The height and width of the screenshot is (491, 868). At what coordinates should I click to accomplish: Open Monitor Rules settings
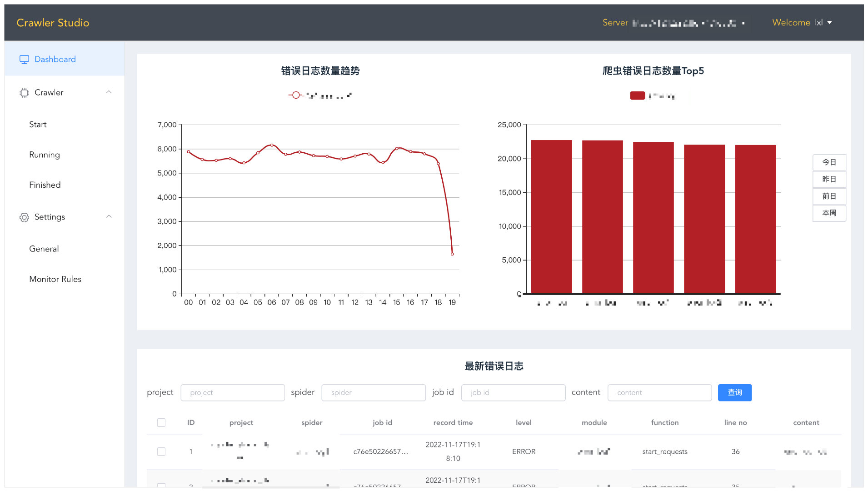(55, 279)
